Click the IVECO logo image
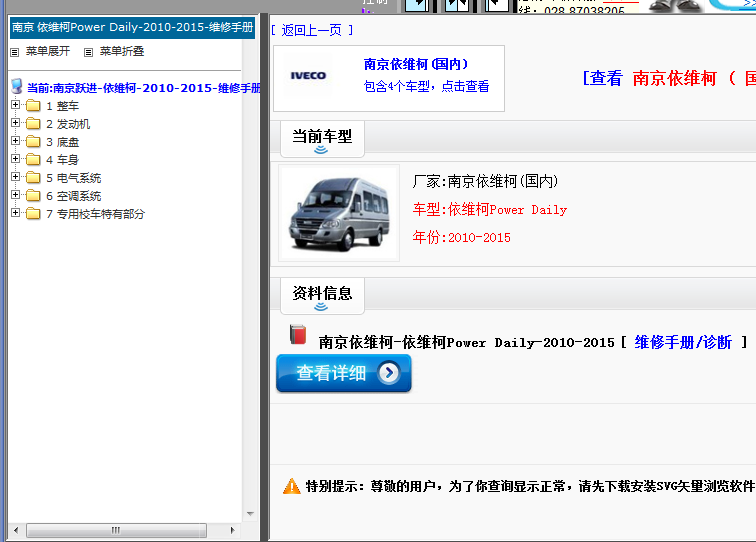The width and height of the screenshot is (756, 542). (x=308, y=75)
